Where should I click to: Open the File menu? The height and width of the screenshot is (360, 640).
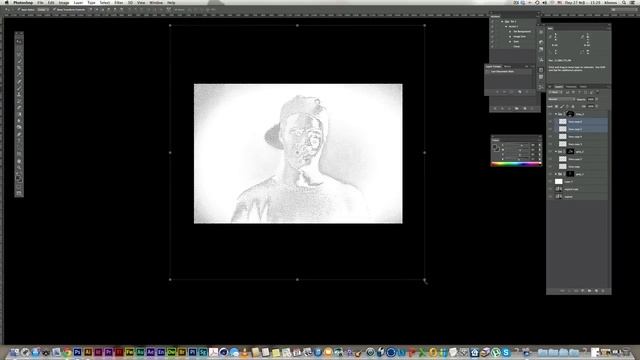pyautogui.click(x=40, y=2)
